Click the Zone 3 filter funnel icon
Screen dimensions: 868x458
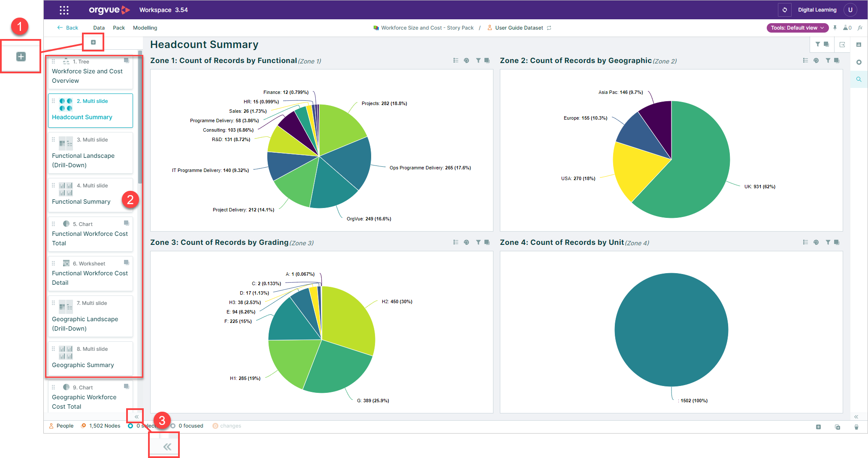click(478, 242)
